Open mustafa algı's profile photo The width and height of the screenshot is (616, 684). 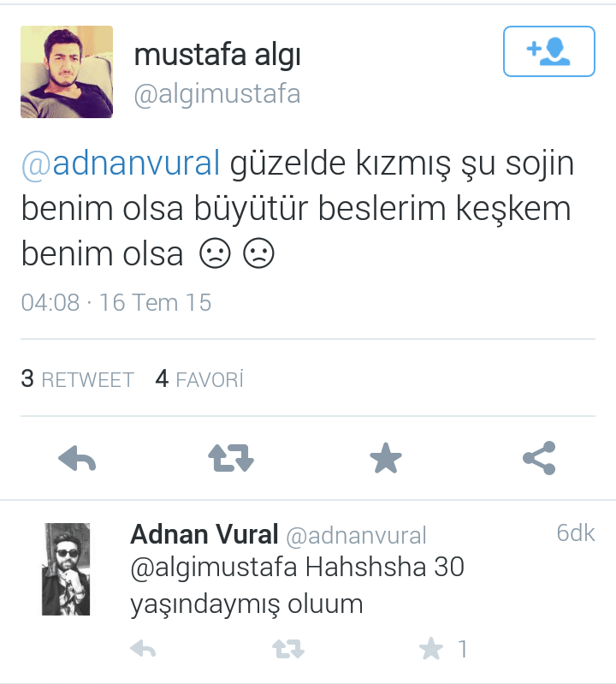coord(67,72)
